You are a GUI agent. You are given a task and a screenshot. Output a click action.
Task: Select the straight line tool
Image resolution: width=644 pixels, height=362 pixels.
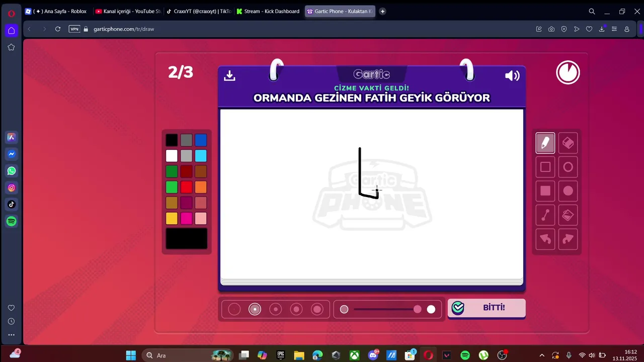coord(545,215)
